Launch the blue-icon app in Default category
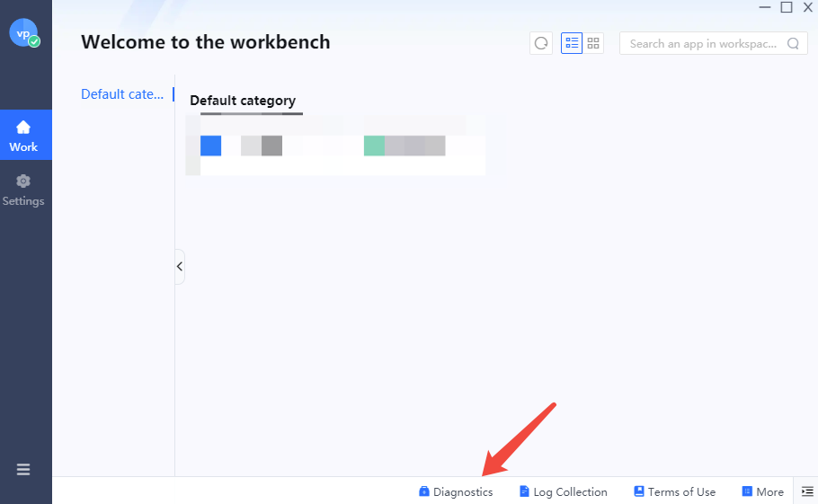 pos(211,146)
